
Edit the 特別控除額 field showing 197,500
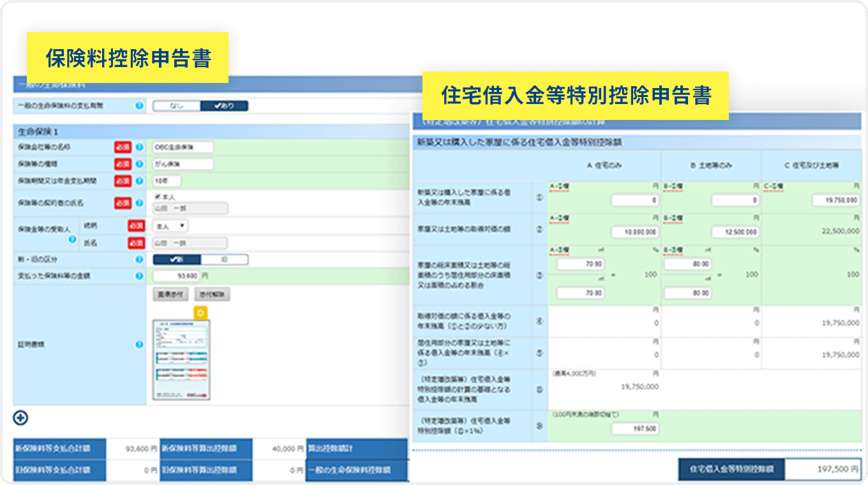(635, 429)
